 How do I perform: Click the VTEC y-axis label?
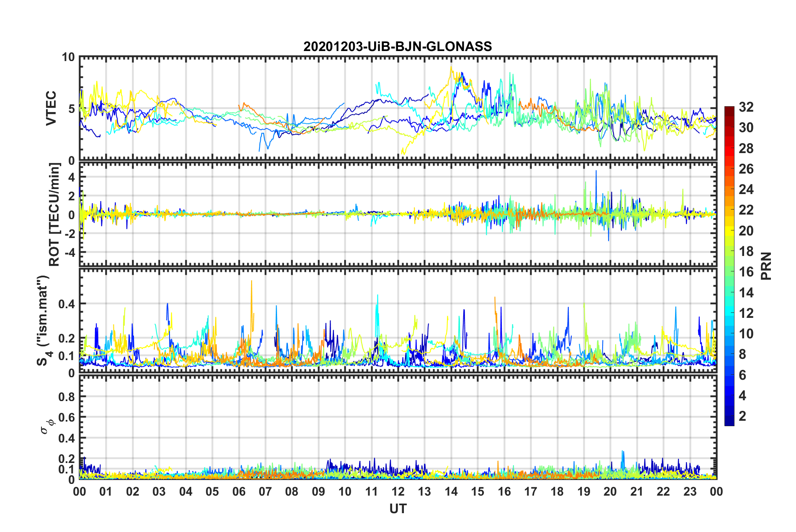point(51,108)
